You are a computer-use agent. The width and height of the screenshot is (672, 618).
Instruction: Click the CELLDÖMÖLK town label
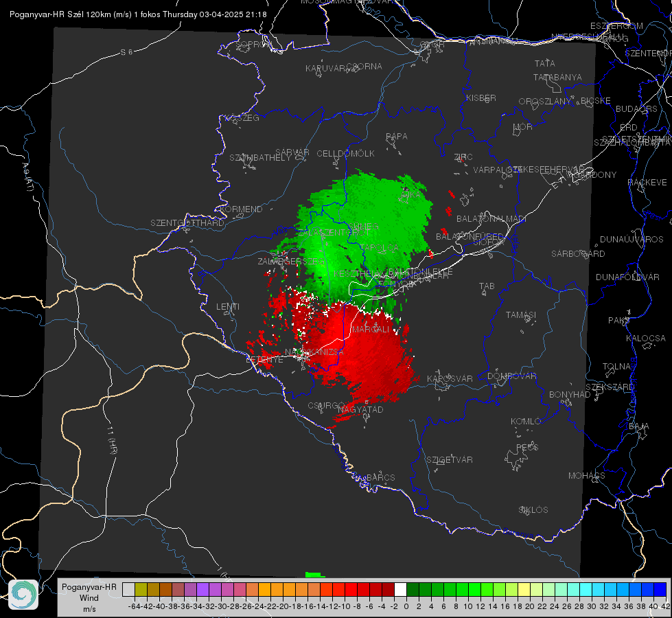[345, 153]
